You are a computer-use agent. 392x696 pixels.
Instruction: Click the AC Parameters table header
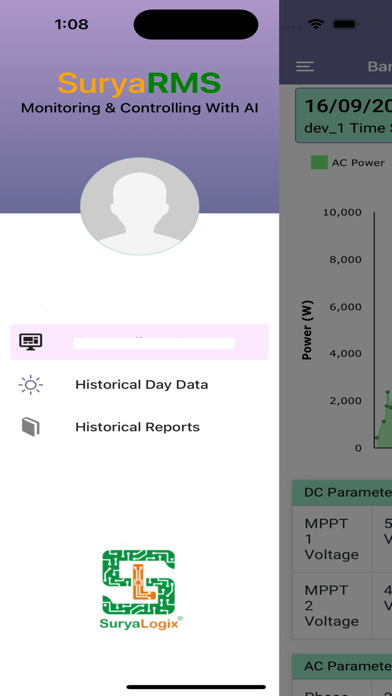[342, 666]
